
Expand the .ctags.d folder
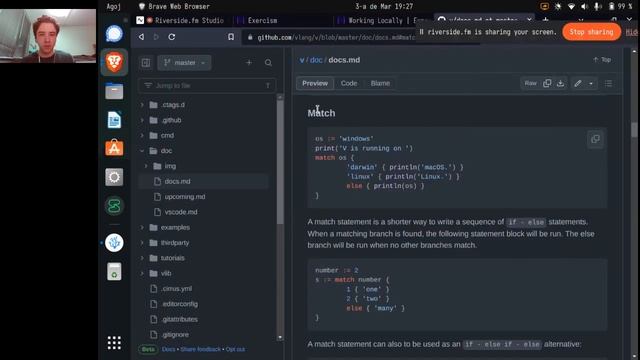pos(142,105)
